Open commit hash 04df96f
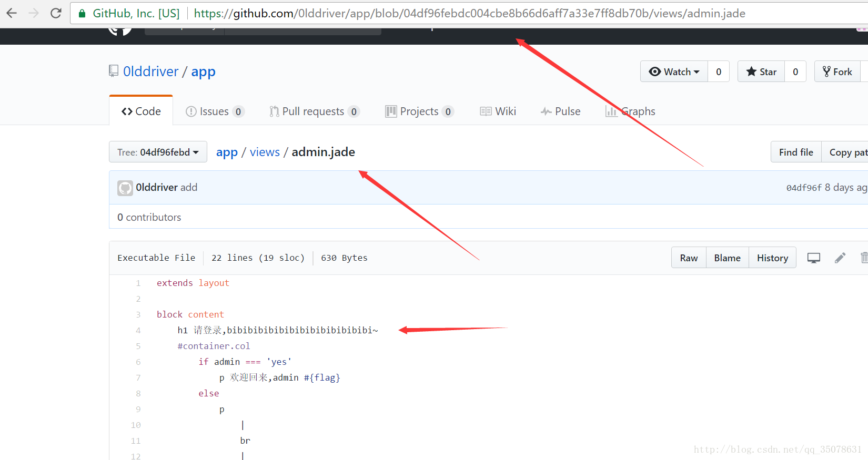 804,188
